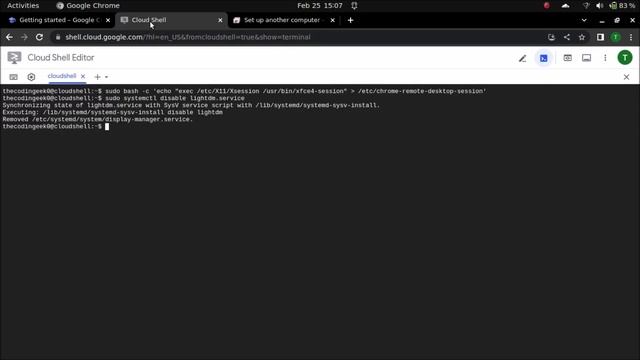Viewport: 640px width, 360px height.
Task: Click 'sudo systemctl disable lightdm.service' command text
Action: (x=175, y=98)
